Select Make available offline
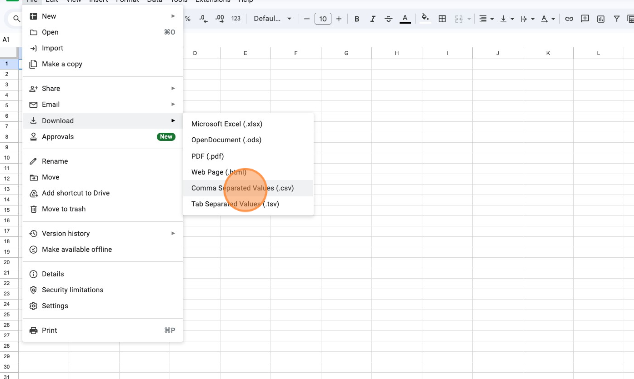The image size is (634, 379). 103,250
